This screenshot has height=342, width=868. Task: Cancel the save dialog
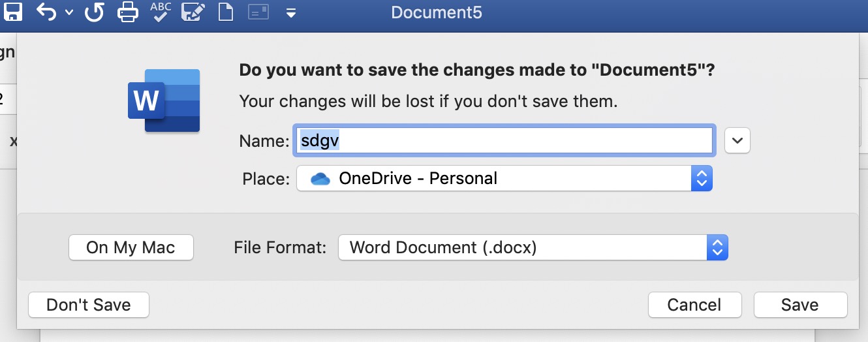click(694, 305)
